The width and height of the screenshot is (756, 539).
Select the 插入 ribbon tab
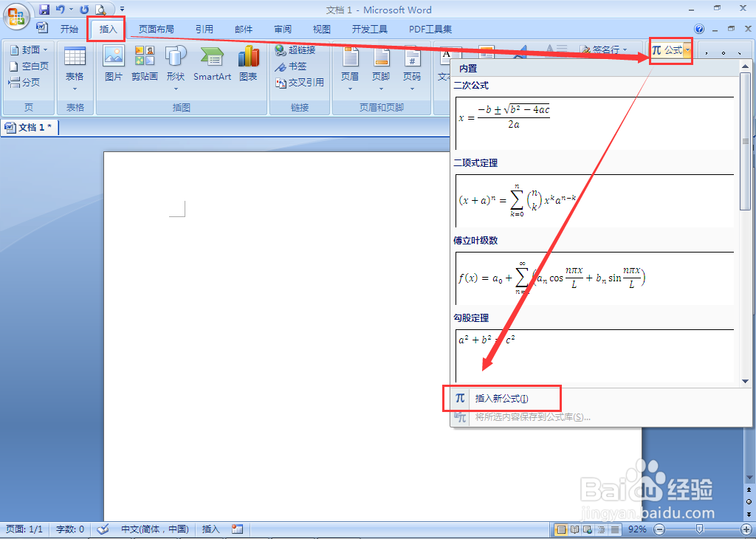pos(108,30)
